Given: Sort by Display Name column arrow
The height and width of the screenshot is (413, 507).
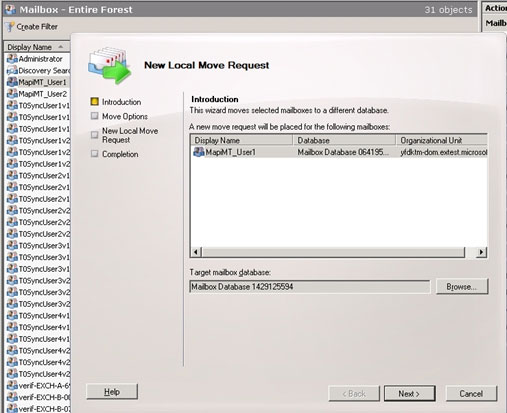Looking at the screenshot, I should click(x=61, y=47).
